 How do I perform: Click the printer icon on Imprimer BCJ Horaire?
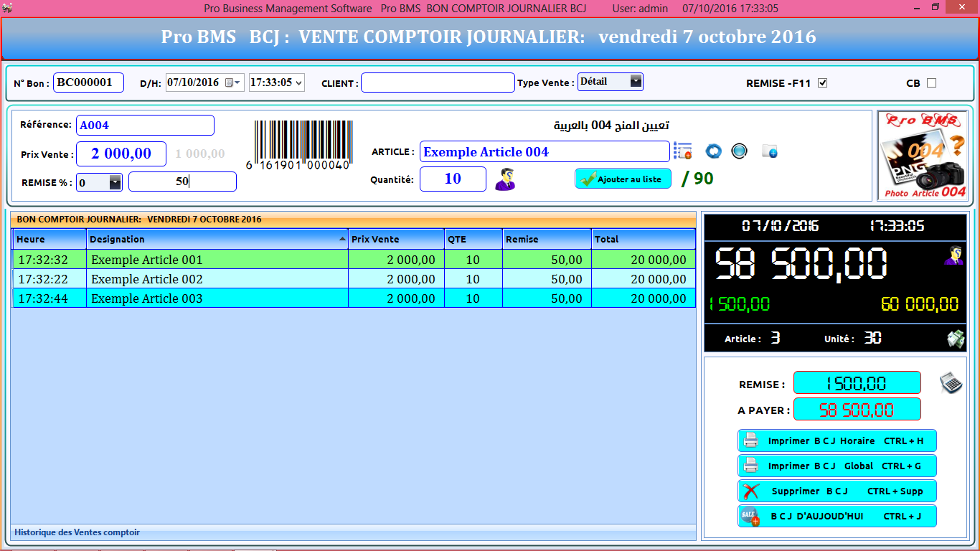pyautogui.click(x=750, y=440)
